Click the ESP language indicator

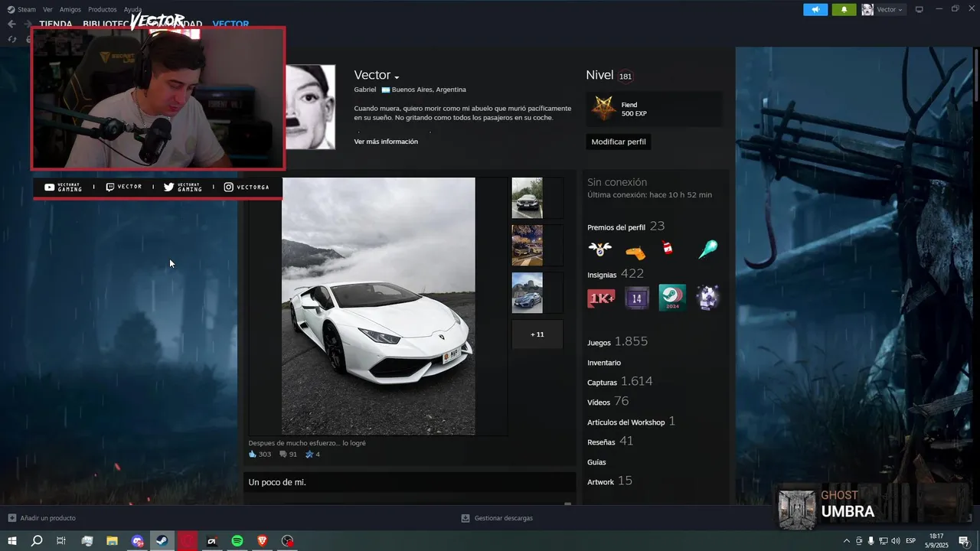click(911, 541)
